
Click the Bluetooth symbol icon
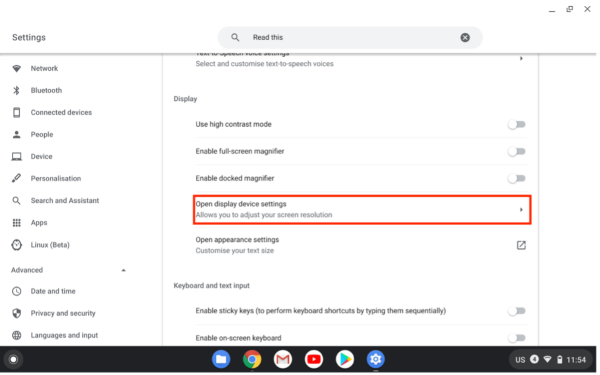16,90
